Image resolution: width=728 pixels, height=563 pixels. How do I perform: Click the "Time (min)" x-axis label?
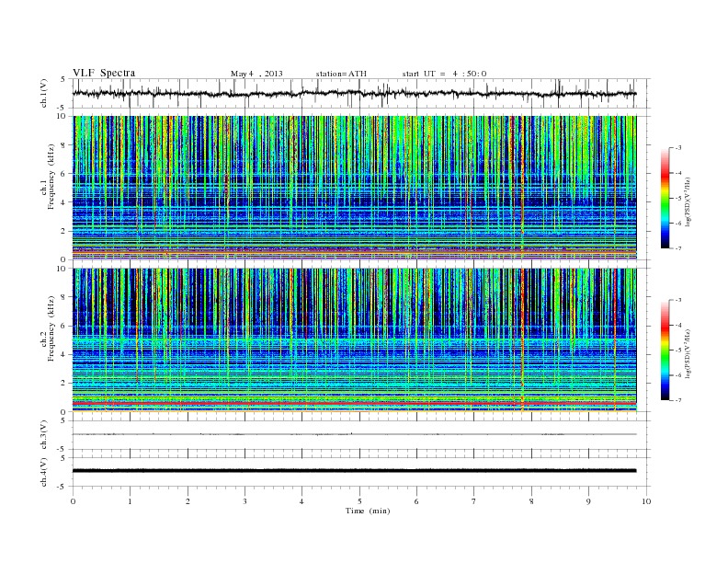click(x=368, y=511)
